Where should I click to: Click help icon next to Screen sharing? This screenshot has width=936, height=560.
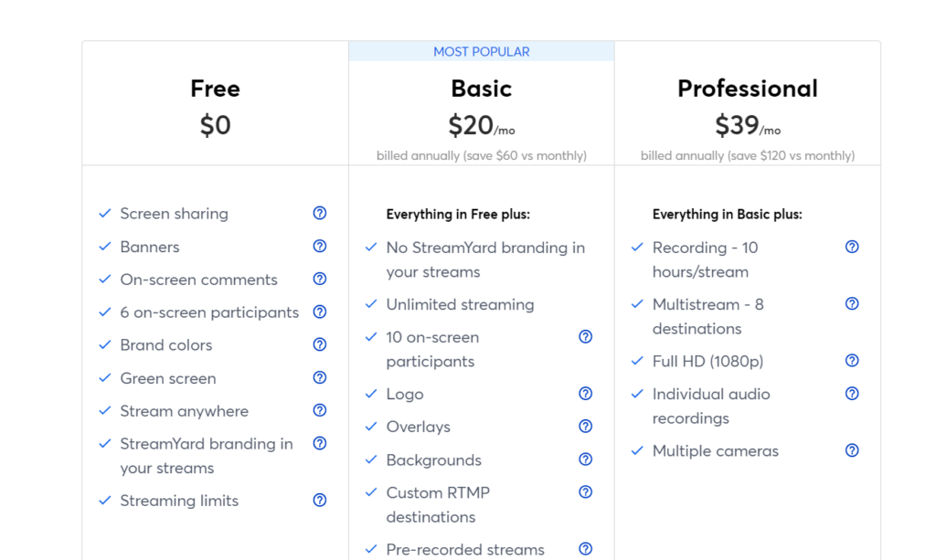[x=320, y=213]
